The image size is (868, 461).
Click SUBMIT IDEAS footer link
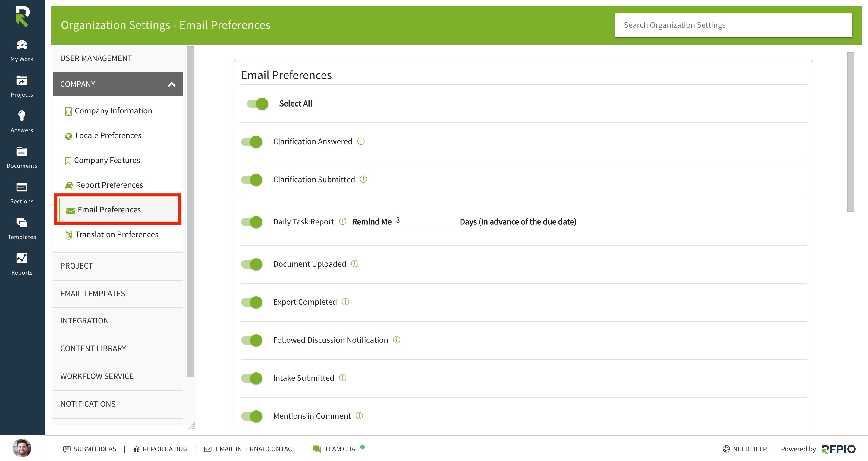click(95, 449)
